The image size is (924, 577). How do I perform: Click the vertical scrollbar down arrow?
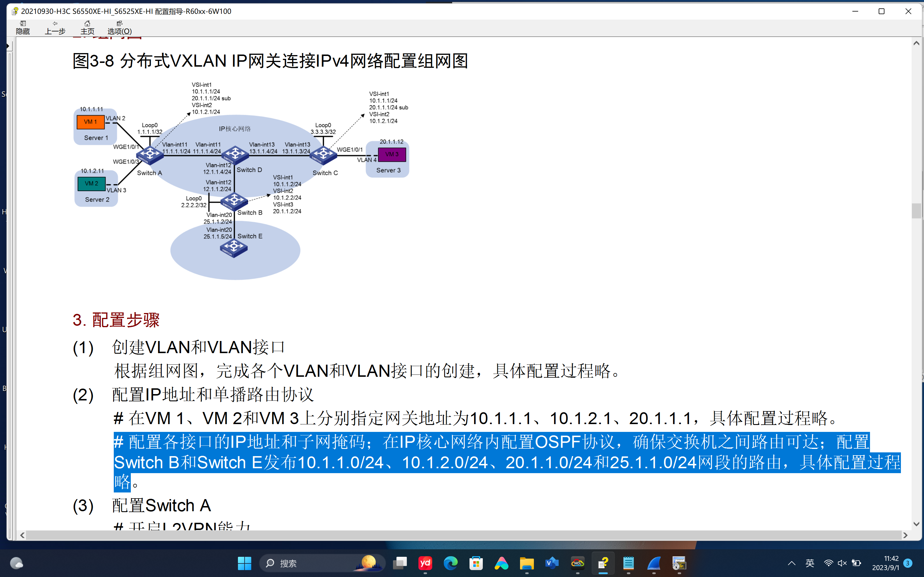point(916,524)
